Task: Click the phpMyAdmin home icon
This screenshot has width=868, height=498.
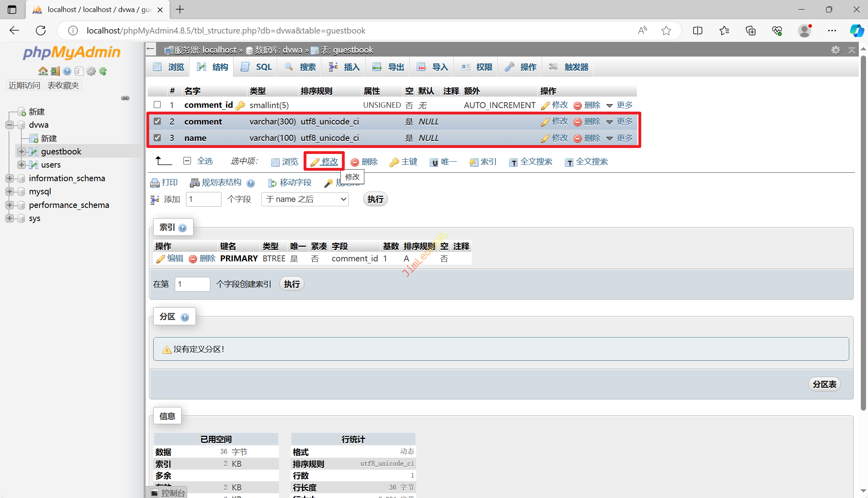Action: pyautogui.click(x=43, y=71)
